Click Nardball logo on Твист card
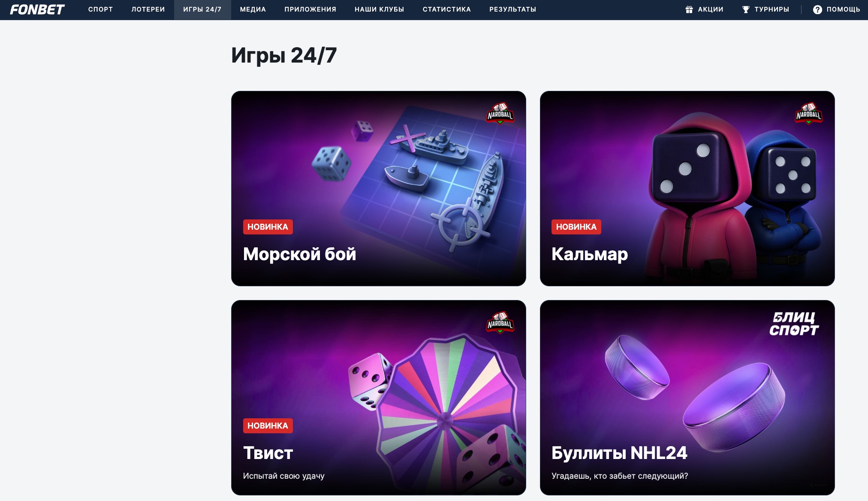 [500, 322]
